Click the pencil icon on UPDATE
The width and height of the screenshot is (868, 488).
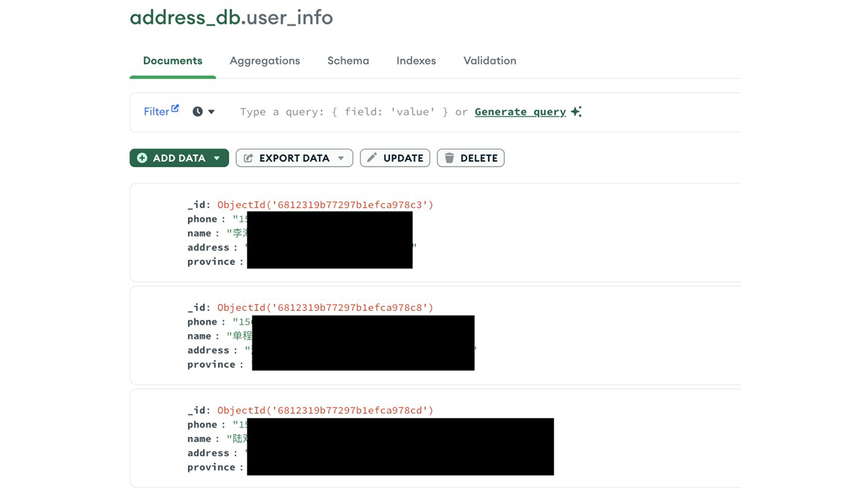click(x=372, y=158)
